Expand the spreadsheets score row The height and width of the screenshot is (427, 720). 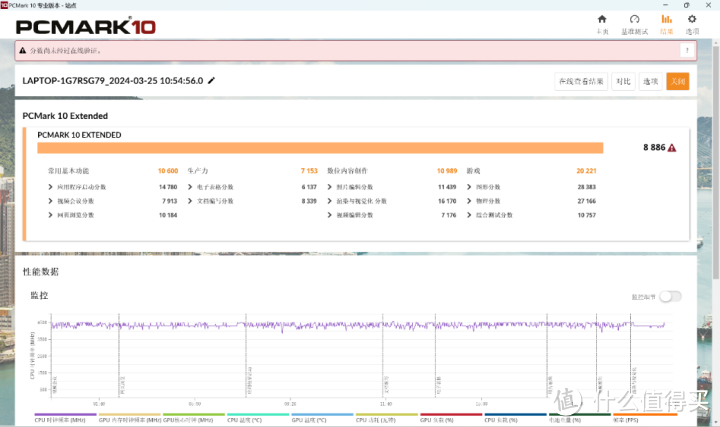point(215,187)
